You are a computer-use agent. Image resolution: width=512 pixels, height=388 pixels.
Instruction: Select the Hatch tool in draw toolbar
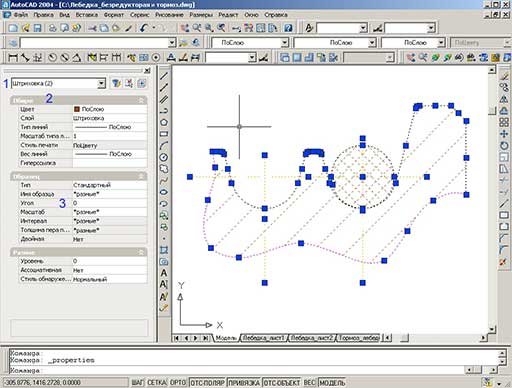point(164,250)
